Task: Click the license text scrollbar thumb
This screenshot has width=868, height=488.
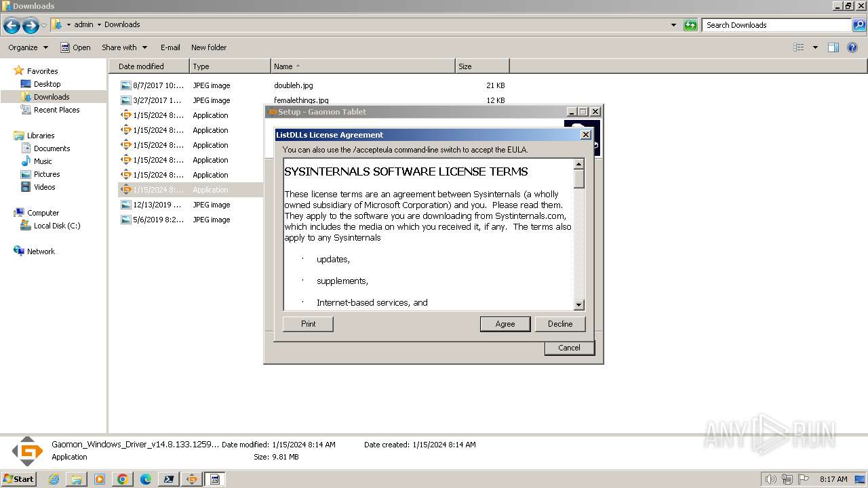Action: click(x=579, y=178)
